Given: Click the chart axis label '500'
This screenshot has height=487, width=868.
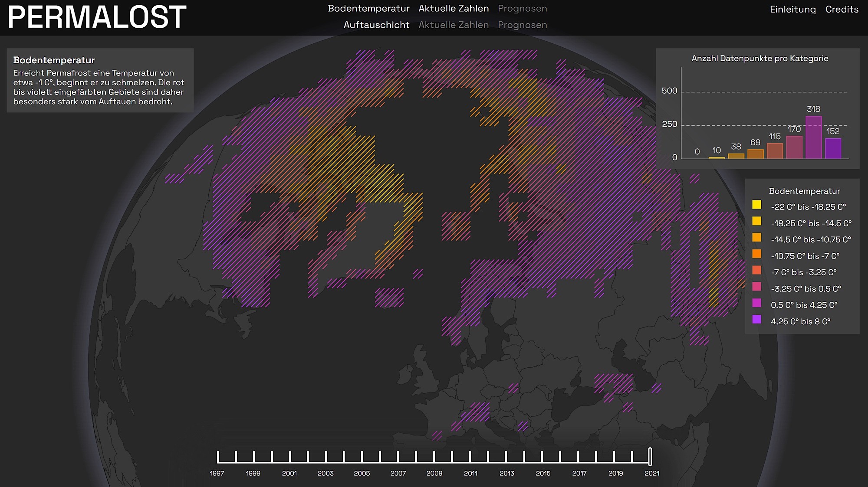Looking at the screenshot, I should (x=669, y=91).
